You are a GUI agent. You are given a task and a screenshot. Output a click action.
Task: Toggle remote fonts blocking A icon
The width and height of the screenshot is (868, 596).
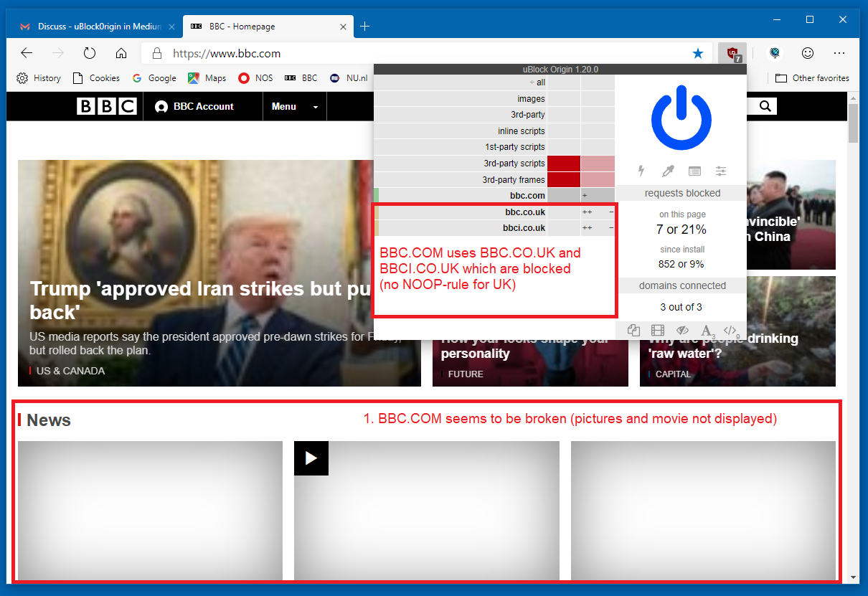[707, 331]
